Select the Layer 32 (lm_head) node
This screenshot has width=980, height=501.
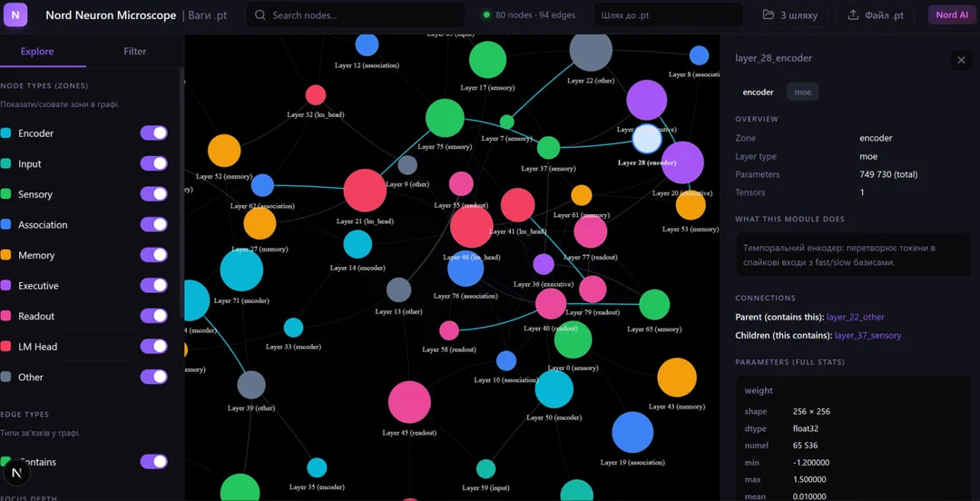pyautogui.click(x=316, y=95)
